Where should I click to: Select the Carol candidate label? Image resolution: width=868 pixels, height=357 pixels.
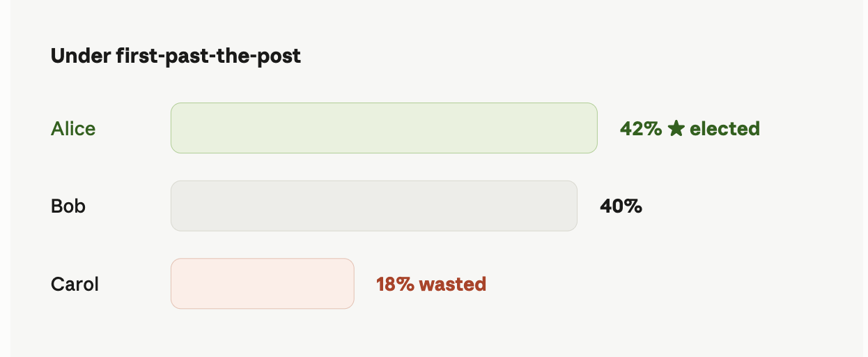(75, 284)
